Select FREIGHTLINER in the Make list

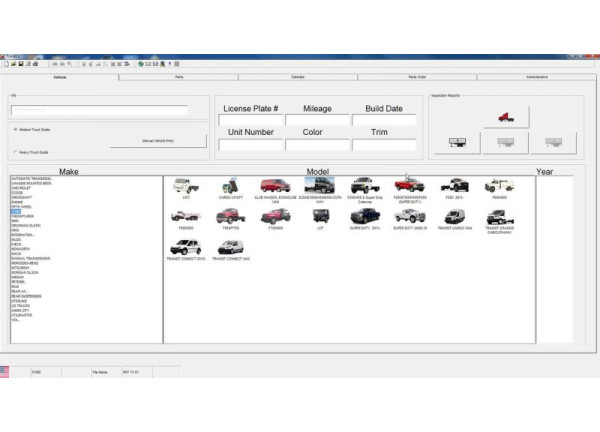(x=22, y=218)
